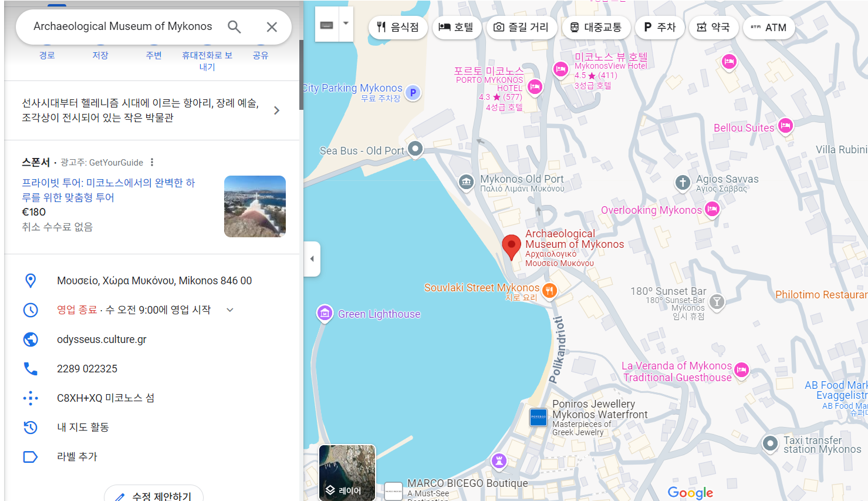Filter map by 대중교통 chip
The width and height of the screenshot is (868, 501).
[x=596, y=28]
